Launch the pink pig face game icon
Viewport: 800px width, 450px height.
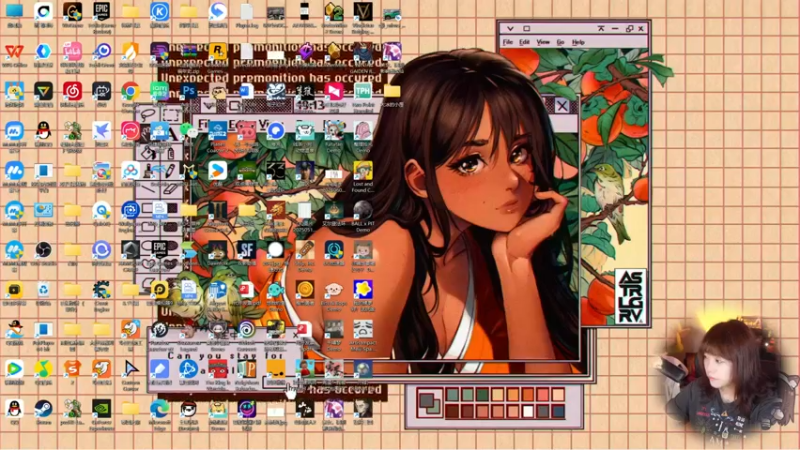click(247, 131)
